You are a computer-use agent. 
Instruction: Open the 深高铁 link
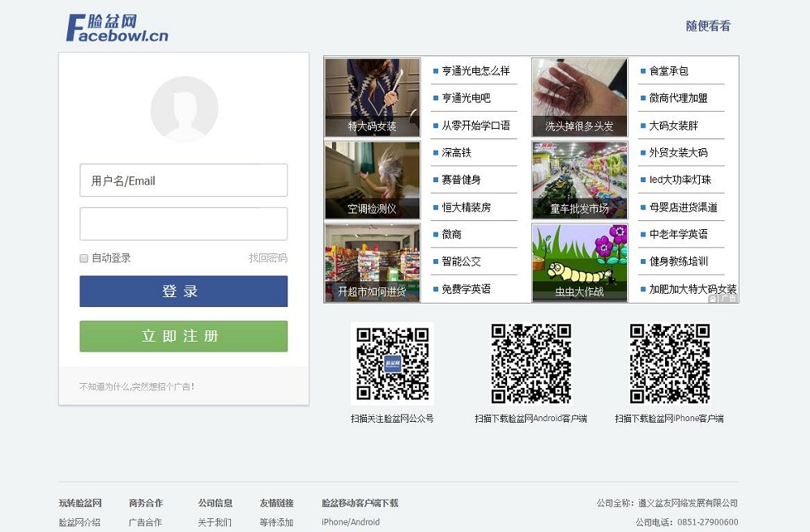pyautogui.click(x=456, y=152)
